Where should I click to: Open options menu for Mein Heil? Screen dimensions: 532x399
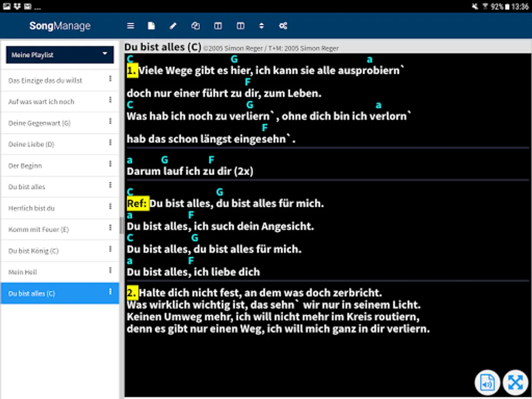point(110,271)
